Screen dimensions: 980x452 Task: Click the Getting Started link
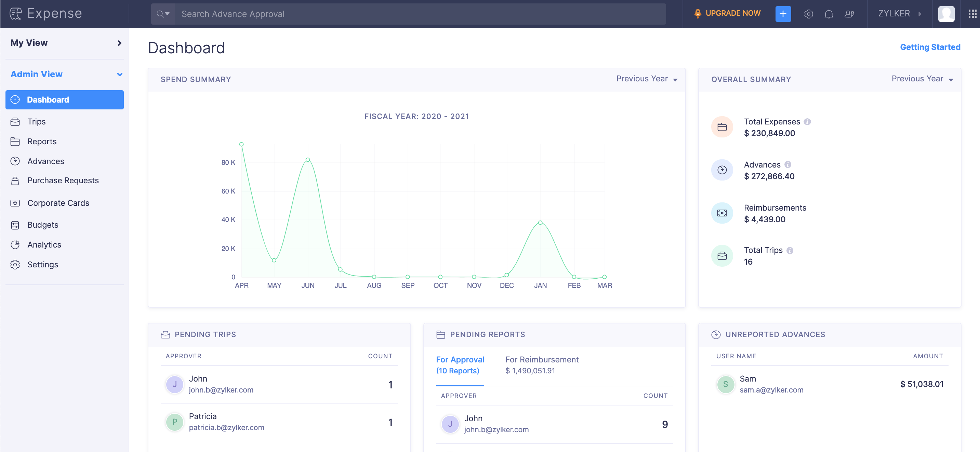pos(930,47)
